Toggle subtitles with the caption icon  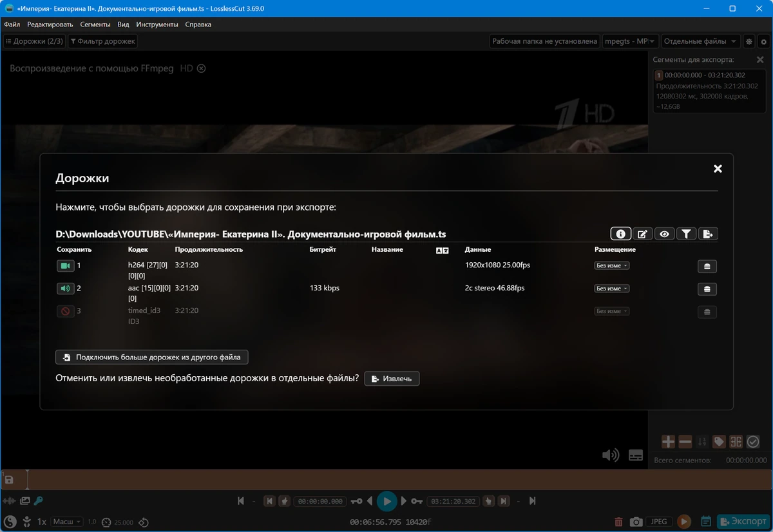coord(636,455)
